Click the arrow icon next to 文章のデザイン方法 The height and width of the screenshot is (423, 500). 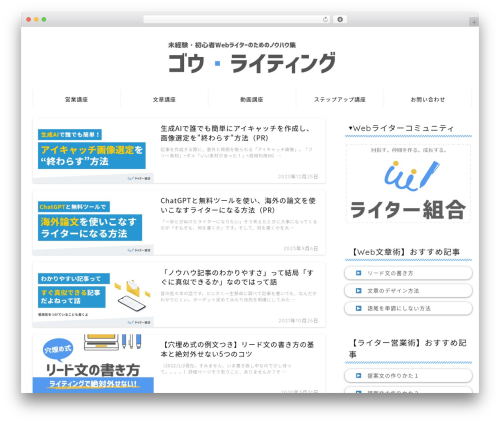coord(358,291)
